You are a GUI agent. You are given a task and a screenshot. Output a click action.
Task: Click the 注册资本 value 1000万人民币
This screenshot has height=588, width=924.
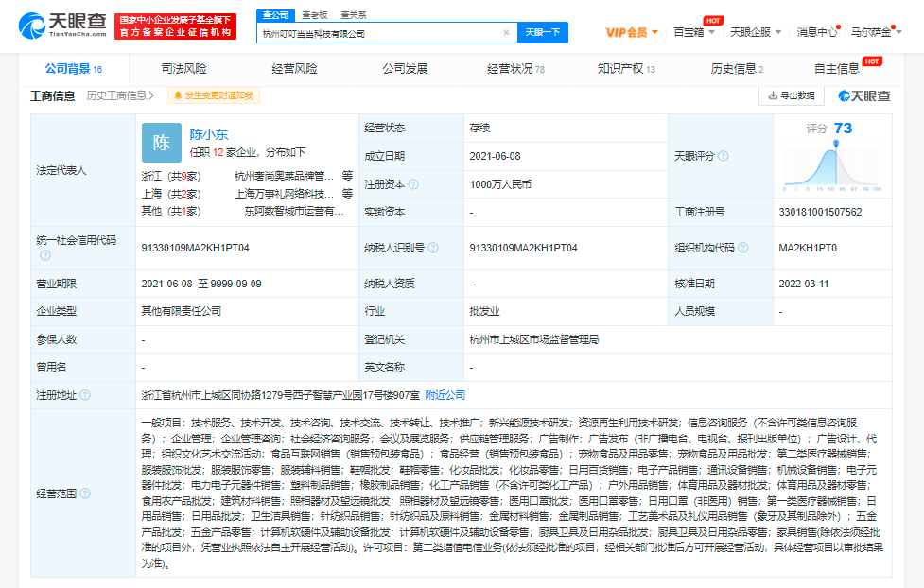point(500,185)
